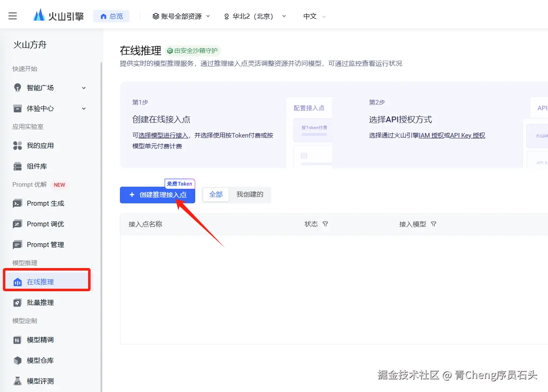Expand the 智能广场 chevron
The width and height of the screenshot is (548, 392).
84,88
